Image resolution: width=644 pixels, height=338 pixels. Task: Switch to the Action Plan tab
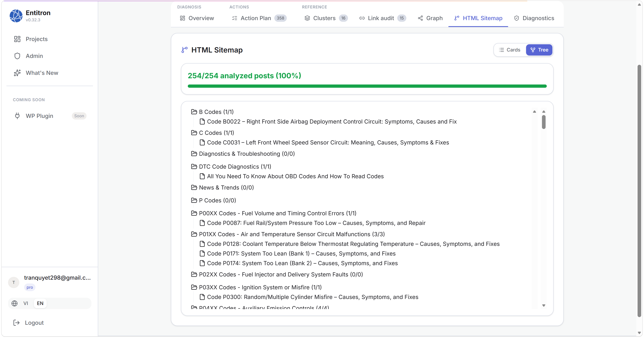pos(259,18)
